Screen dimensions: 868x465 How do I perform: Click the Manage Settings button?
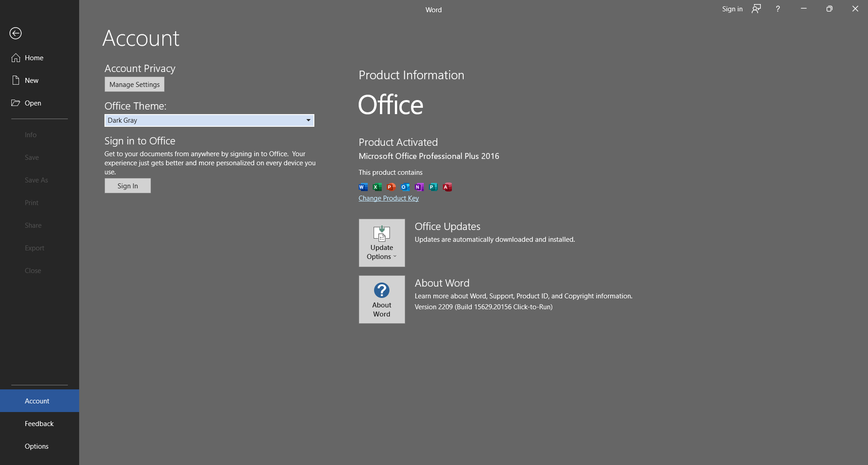coord(134,84)
